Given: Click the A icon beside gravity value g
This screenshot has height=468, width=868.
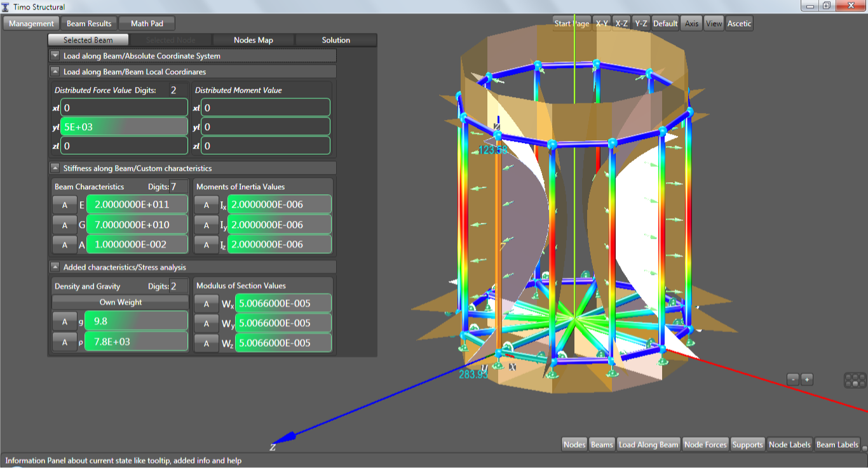Looking at the screenshot, I should [x=64, y=321].
